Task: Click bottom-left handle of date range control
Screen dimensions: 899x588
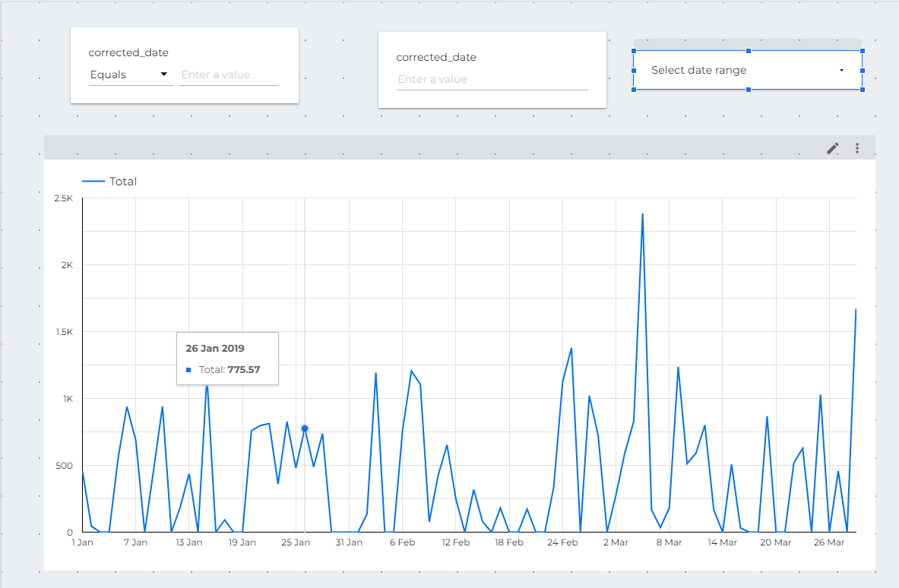Action: [634, 90]
